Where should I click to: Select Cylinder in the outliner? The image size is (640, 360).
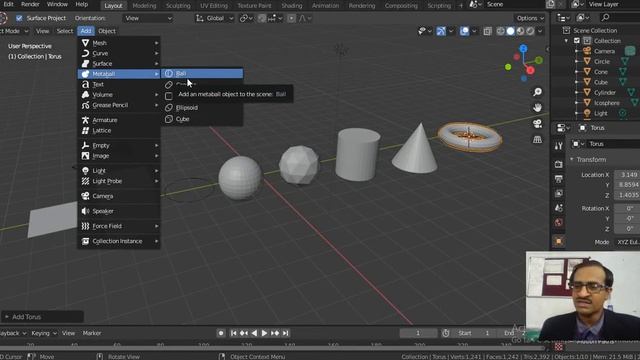604,93
